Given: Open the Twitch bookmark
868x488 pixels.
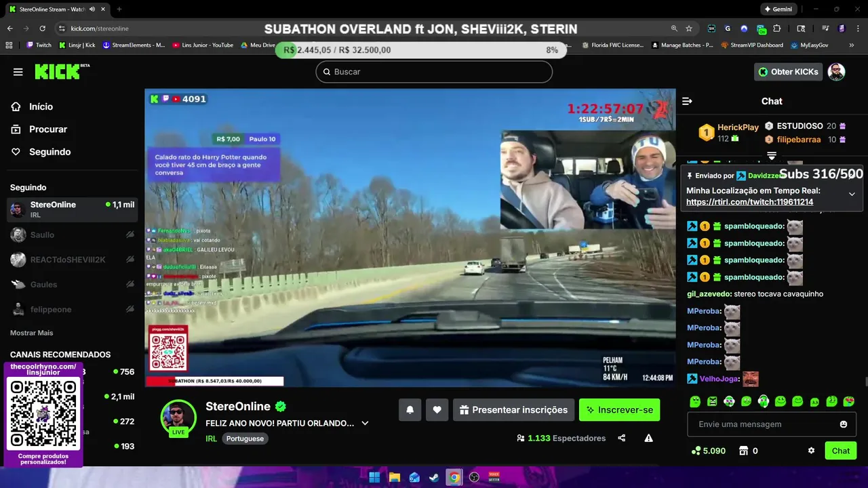Looking at the screenshot, I should point(39,45).
